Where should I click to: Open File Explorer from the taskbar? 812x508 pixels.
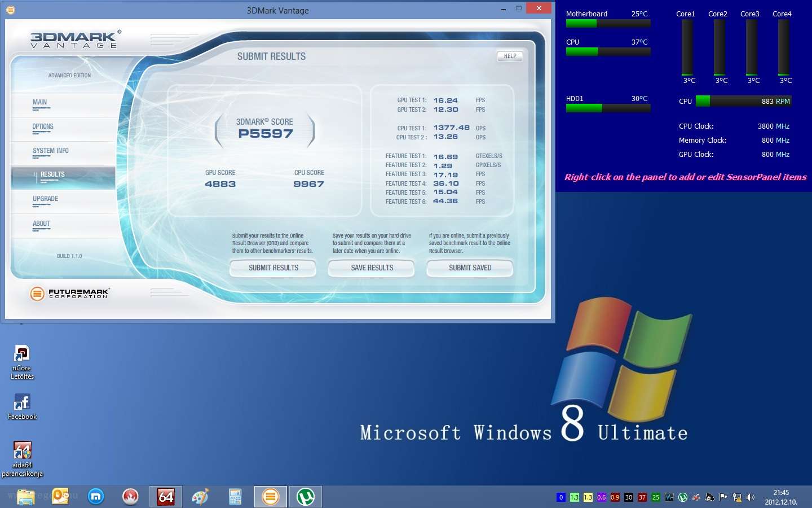tap(25, 497)
